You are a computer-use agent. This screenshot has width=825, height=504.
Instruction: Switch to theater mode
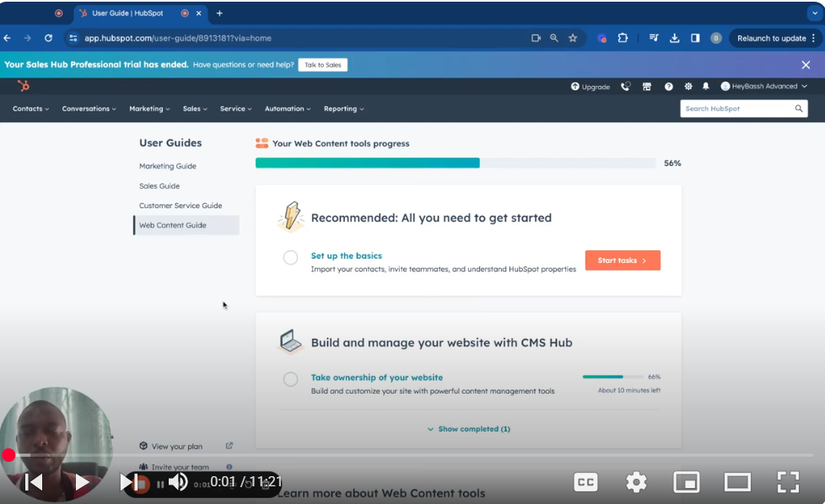point(737,482)
